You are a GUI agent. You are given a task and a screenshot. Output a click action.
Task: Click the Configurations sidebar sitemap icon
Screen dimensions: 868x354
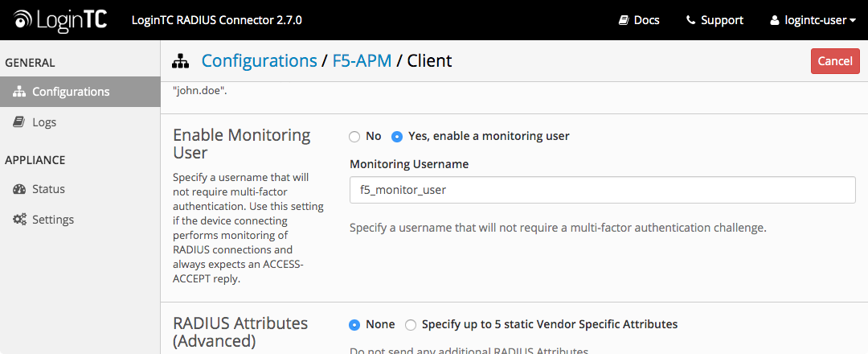tap(19, 92)
